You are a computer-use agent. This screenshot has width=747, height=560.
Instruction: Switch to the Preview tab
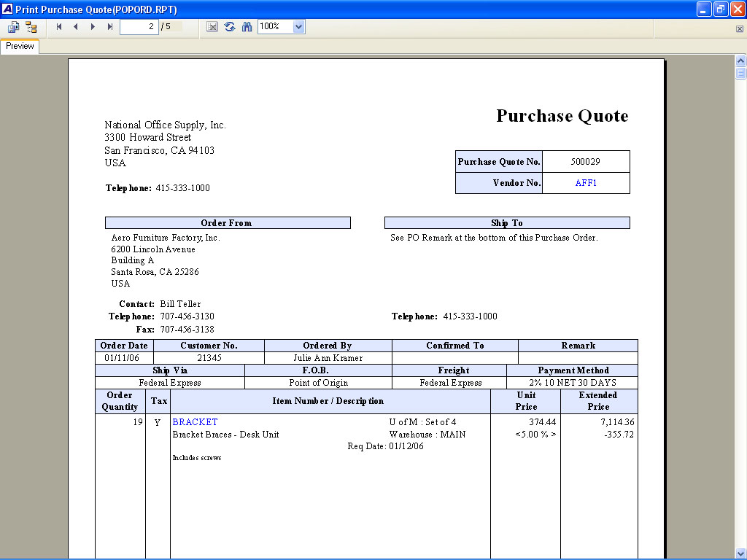pos(19,46)
